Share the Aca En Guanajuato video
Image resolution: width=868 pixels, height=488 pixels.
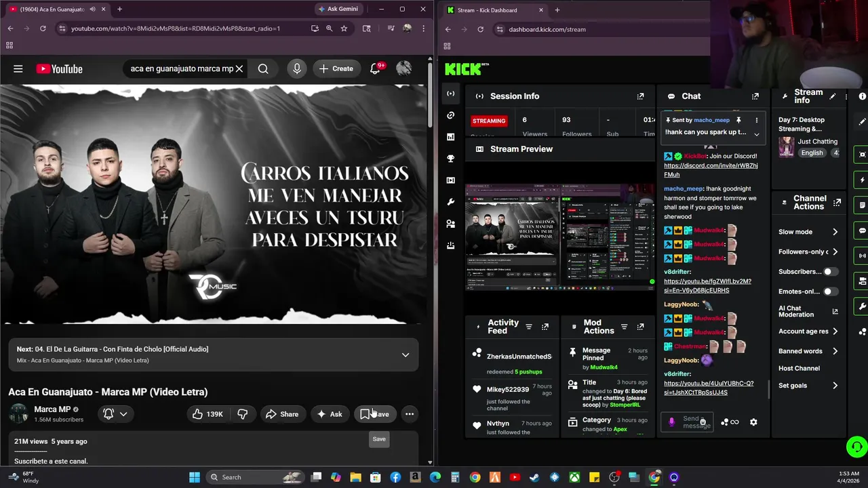[282, 414]
